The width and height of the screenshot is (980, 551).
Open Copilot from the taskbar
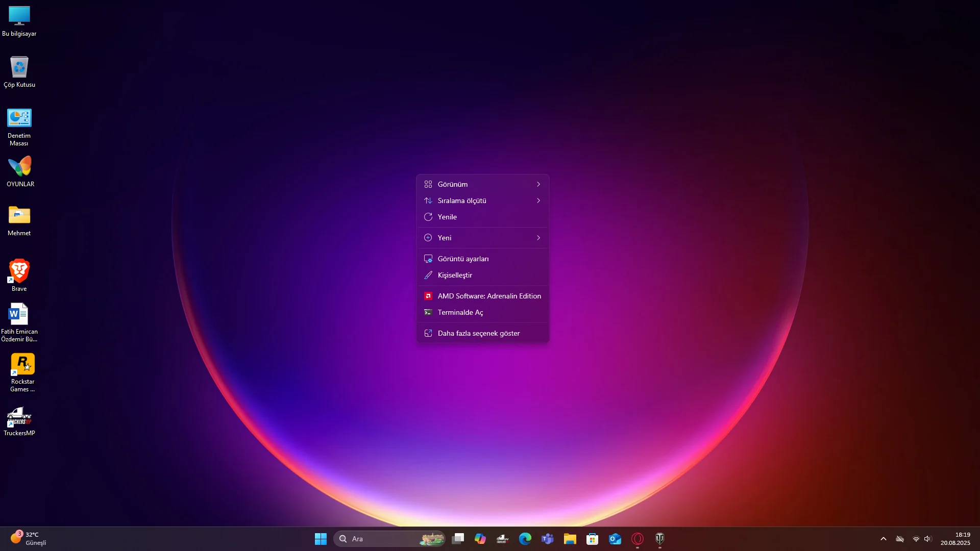click(x=480, y=539)
